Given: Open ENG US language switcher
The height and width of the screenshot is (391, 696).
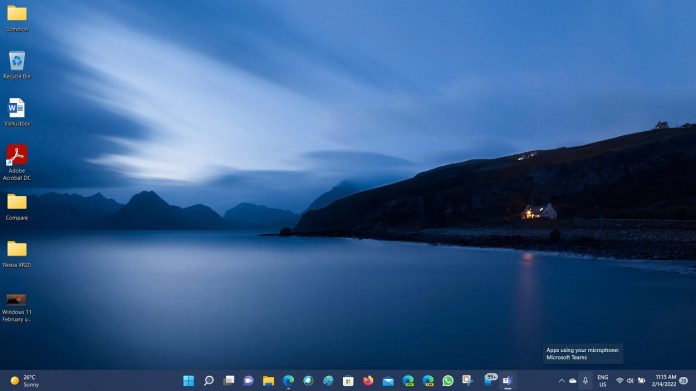Looking at the screenshot, I should tap(602, 381).
